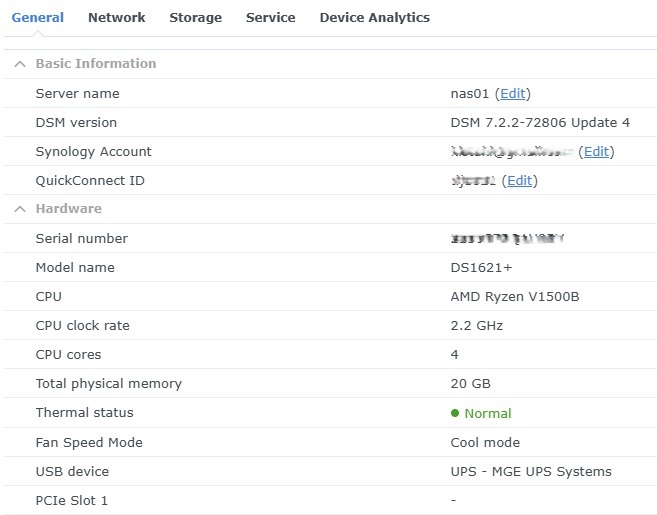Click the DS1621+ model name value
Viewport: 657px width, 515px height.
[x=483, y=268]
